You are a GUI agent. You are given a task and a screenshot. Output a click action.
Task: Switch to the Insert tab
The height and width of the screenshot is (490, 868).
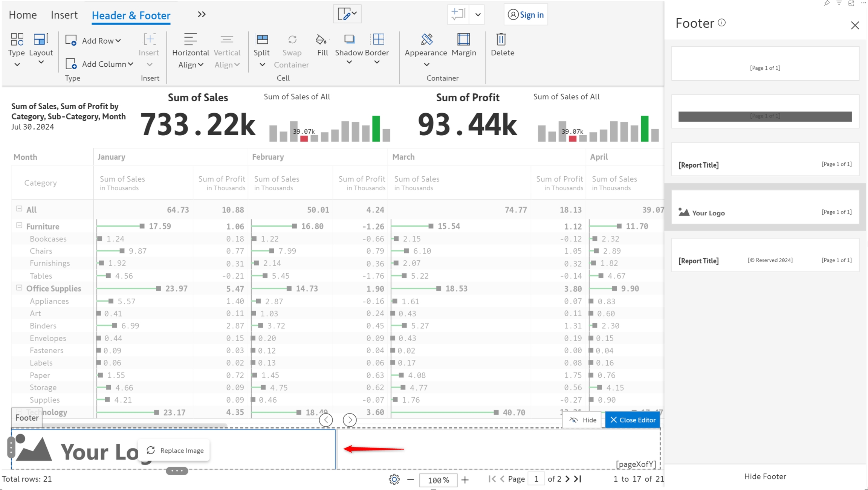(64, 15)
